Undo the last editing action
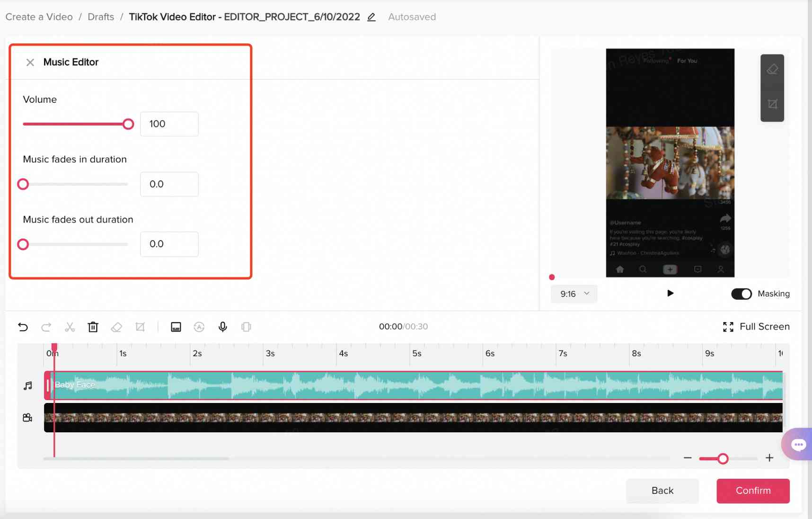 point(23,327)
